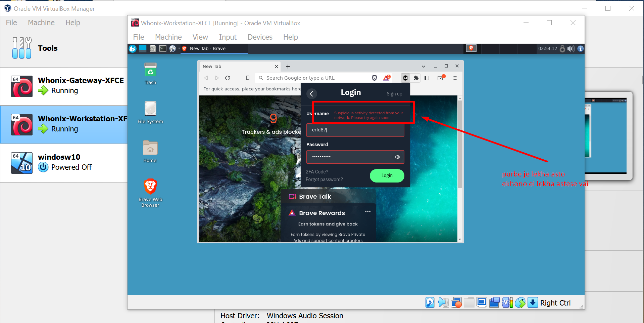Select the Whonix-Workstation-XFCE virtual machine entry
Image resolution: width=644 pixels, height=323 pixels.
pos(64,125)
